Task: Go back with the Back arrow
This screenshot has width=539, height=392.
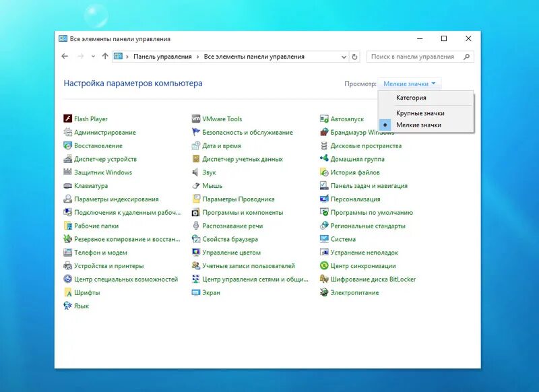Action: (65, 57)
